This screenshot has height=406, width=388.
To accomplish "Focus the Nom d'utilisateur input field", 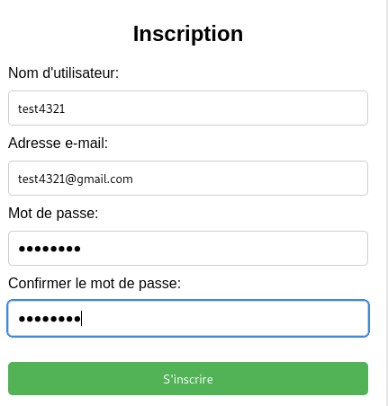I will click(x=188, y=108).
